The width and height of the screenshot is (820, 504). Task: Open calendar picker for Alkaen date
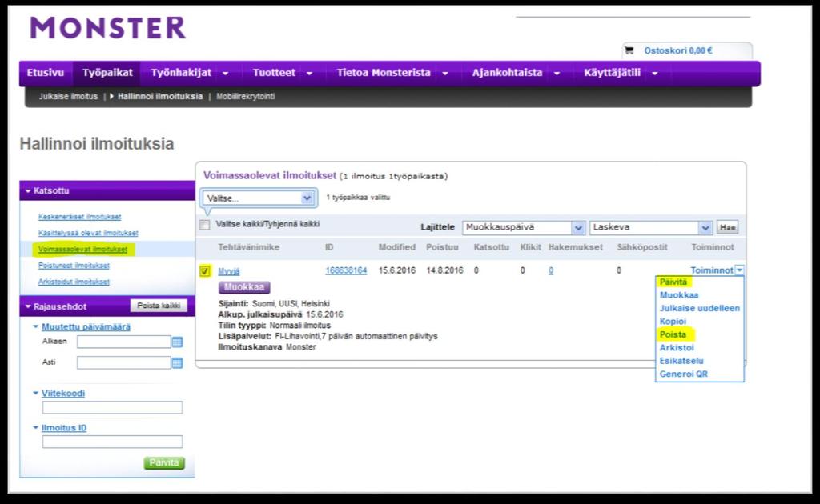(177, 342)
